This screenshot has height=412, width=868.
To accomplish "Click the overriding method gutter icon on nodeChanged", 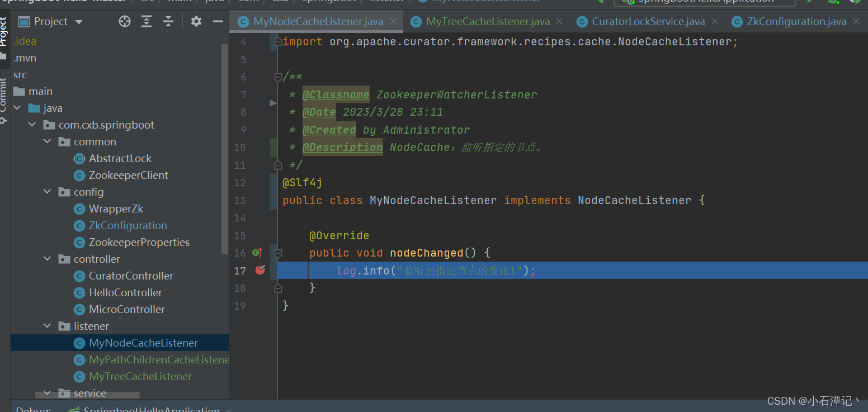I will [x=257, y=253].
